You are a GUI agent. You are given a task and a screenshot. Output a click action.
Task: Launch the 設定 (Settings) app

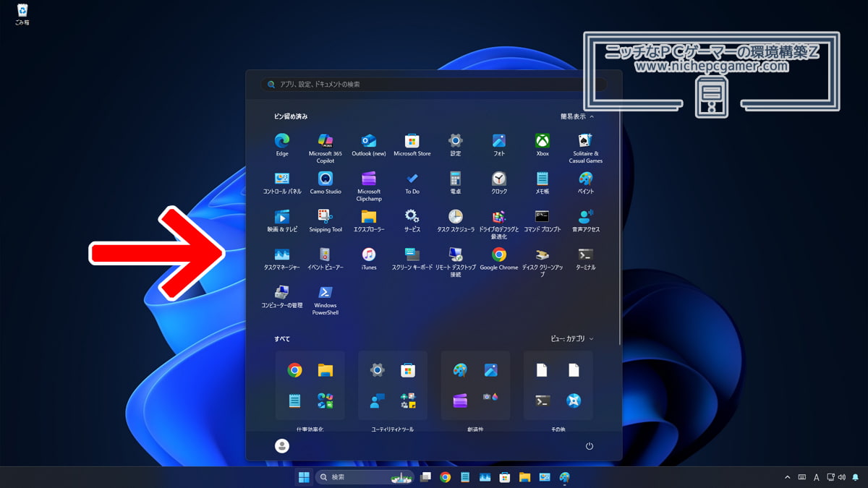tap(455, 142)
